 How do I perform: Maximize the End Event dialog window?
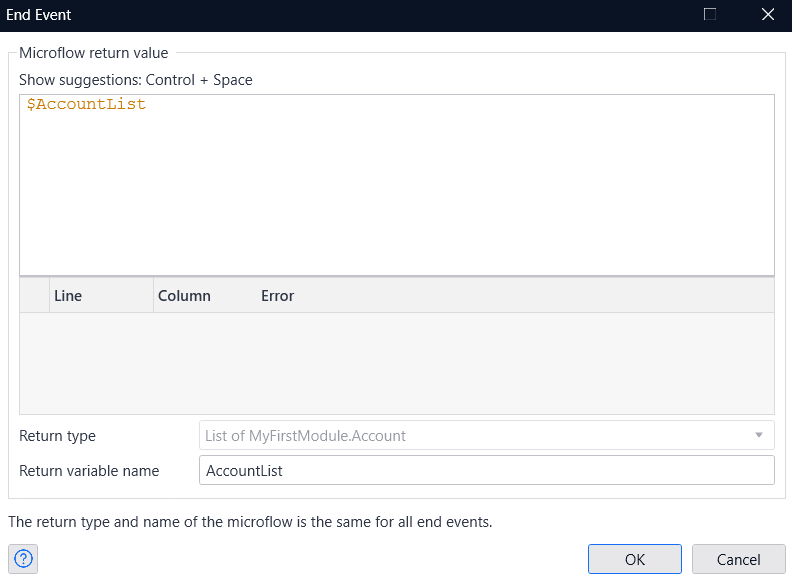click(710, 15)
